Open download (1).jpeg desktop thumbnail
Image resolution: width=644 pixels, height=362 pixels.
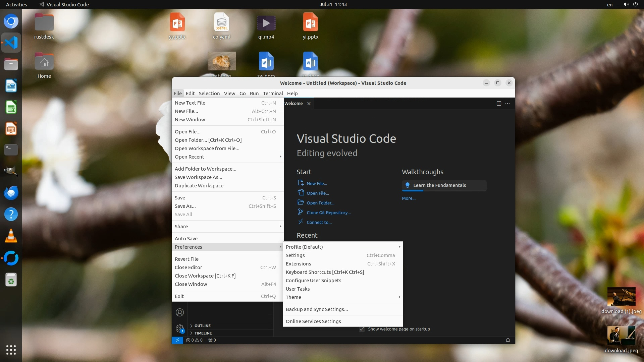[x=621, y=297]
